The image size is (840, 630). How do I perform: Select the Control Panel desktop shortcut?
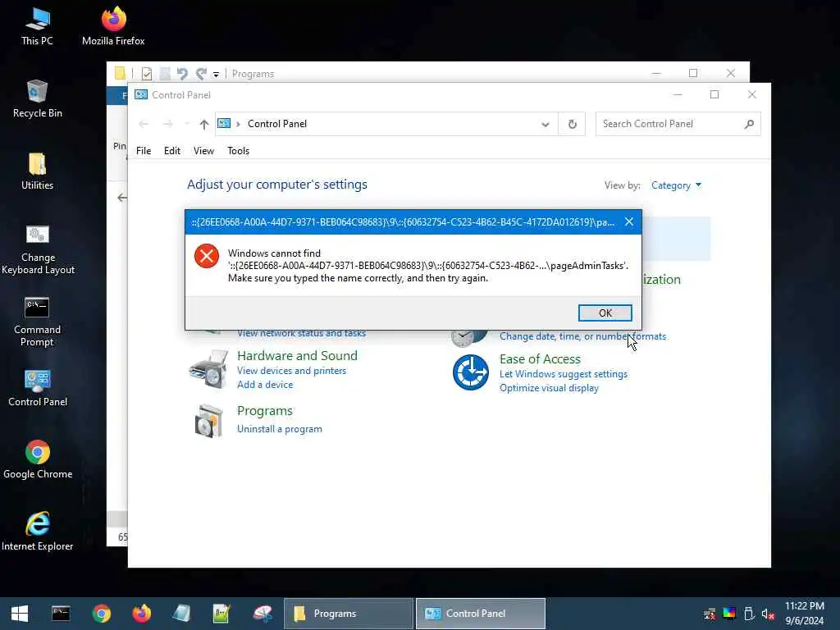click(x=38, y=388)
